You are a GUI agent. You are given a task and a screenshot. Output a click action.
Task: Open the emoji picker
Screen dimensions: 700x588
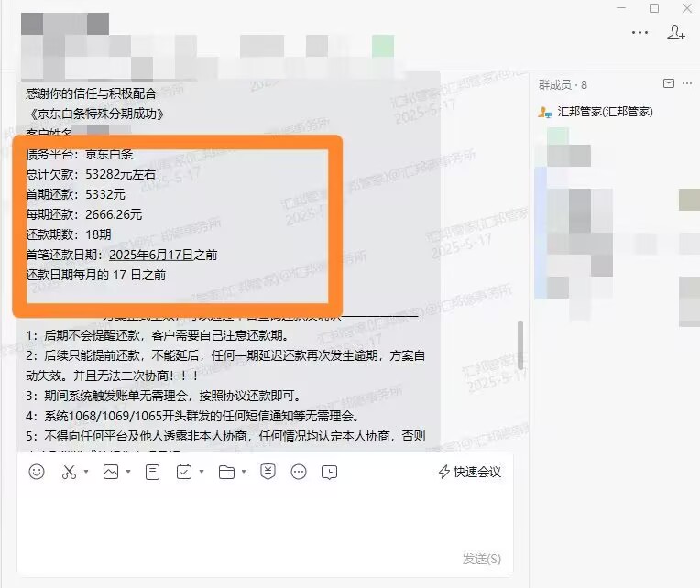pyautogui.click(x=37, y=472)
